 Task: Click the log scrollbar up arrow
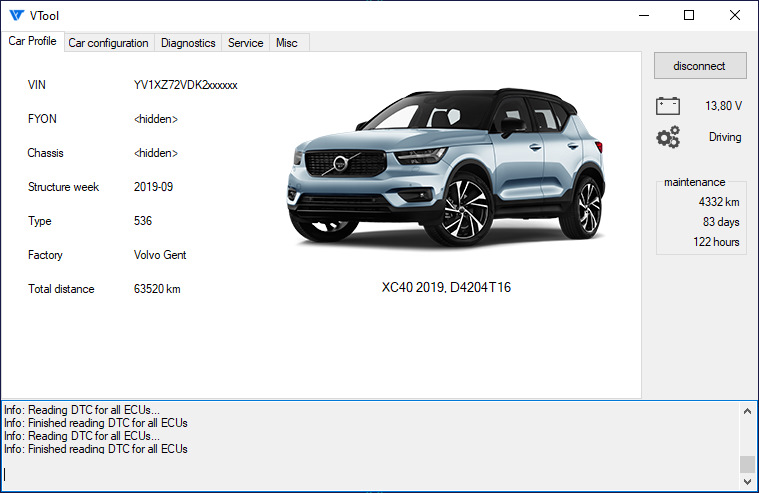[747, 411]
